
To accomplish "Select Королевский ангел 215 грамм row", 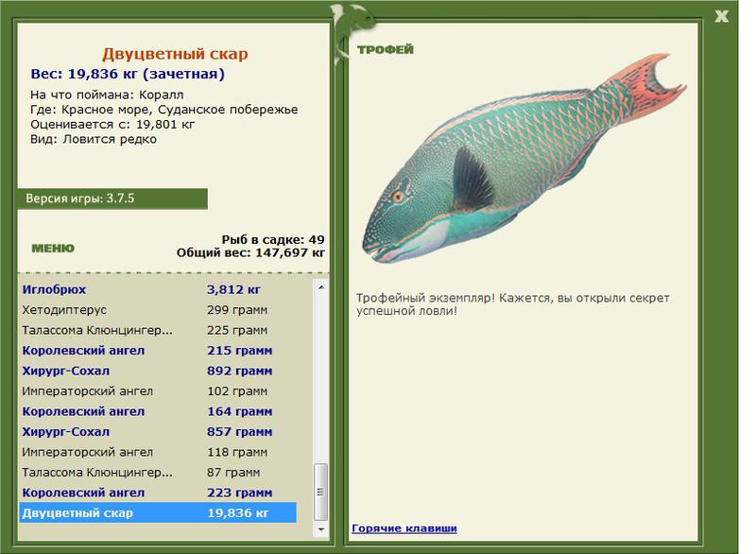I will [x=158, y=351].
